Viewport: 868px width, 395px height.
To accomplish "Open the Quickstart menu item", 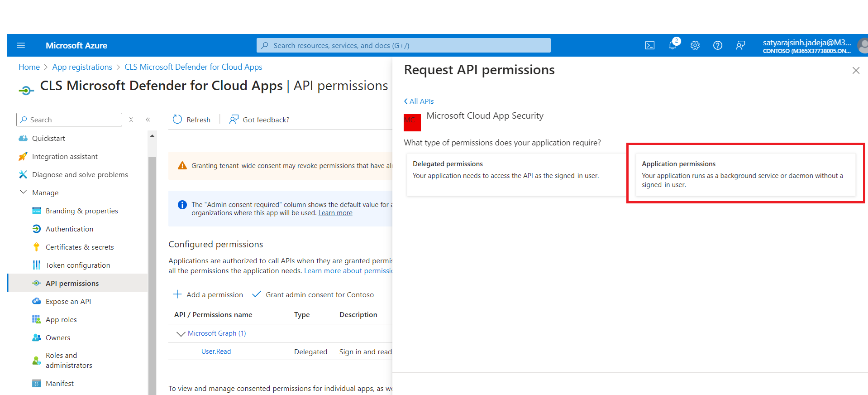I will point(48,138).
